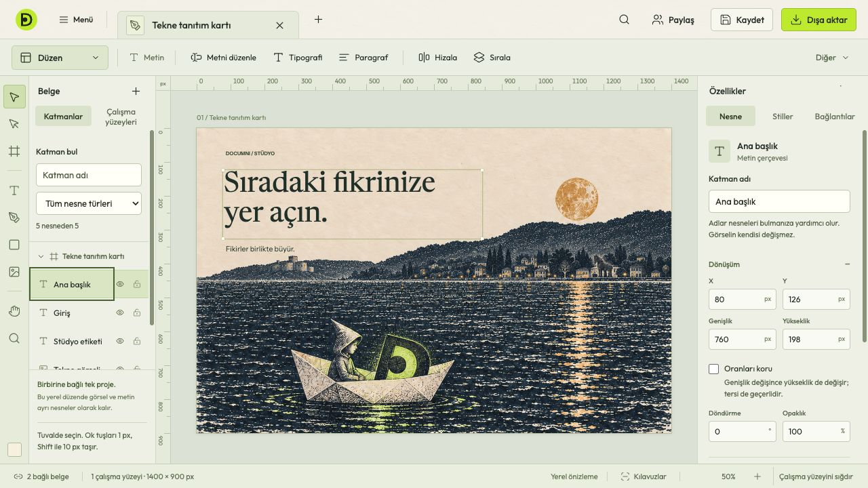Click the Kaydet save button
Viewport: 868px width, 488px height.
coord(742,20)
